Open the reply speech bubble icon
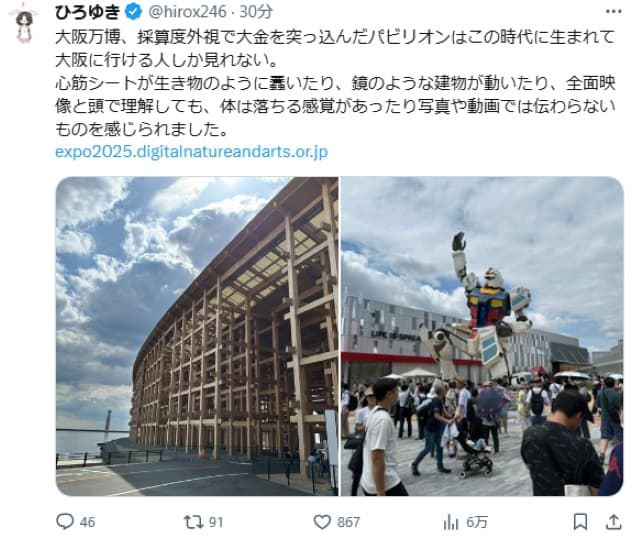640x536 pixels. coord(64,521)
